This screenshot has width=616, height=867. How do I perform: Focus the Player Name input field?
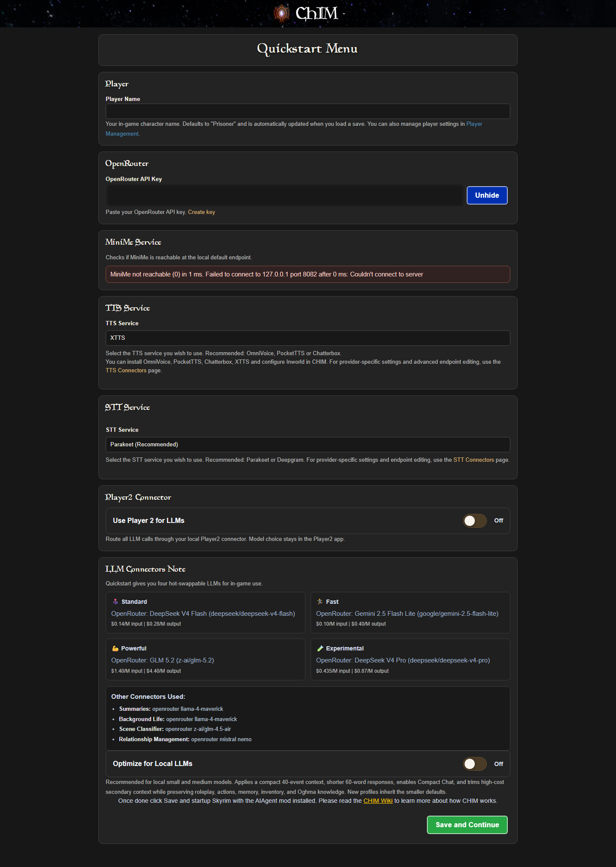click(308, 111)
